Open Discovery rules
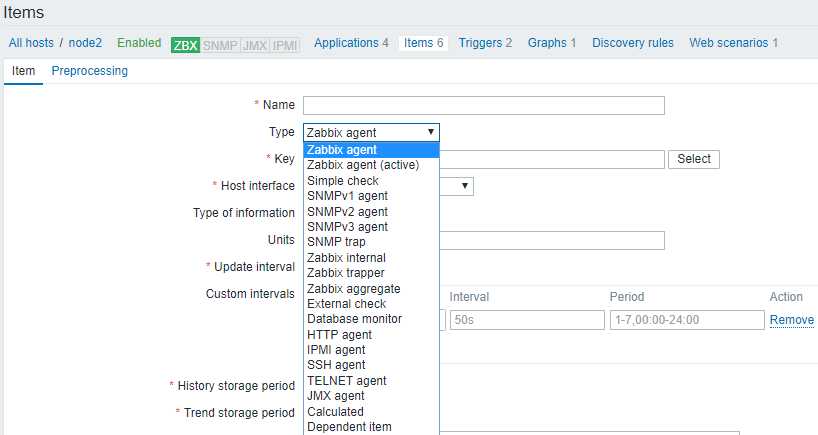This screenshot has height=435, width=818. [633, 43]
